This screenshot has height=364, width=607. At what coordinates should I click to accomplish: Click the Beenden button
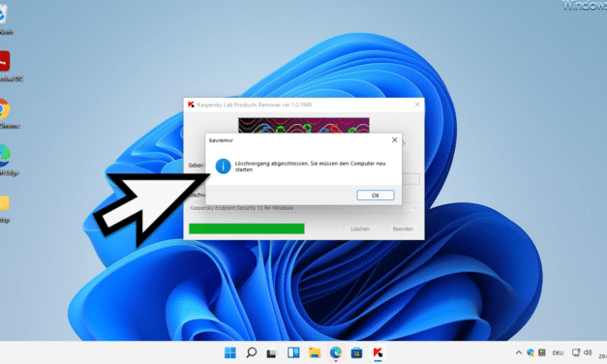coord(403,228)
